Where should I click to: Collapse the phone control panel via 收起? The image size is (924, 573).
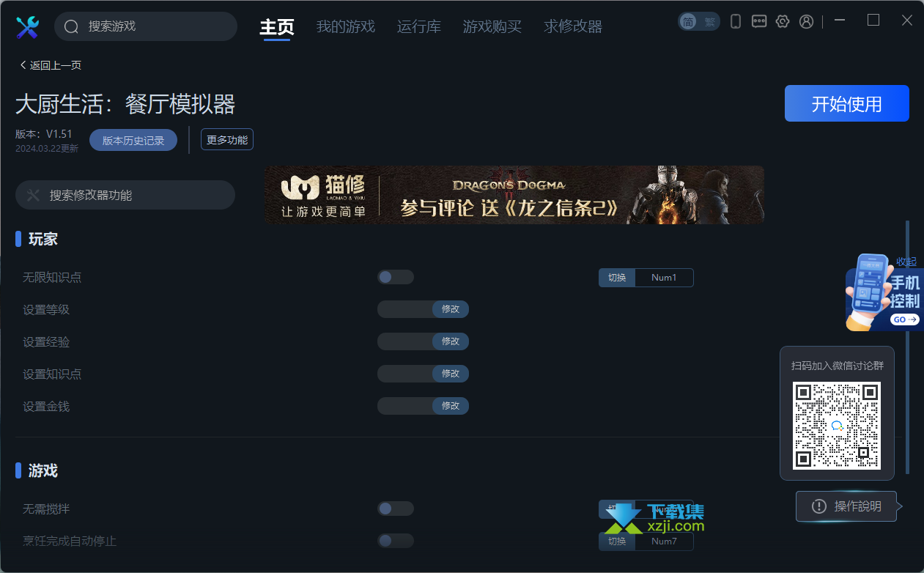(x=906, y=262)
